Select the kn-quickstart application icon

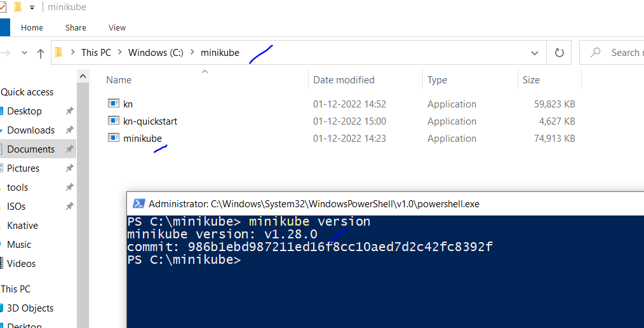point(114,121)
